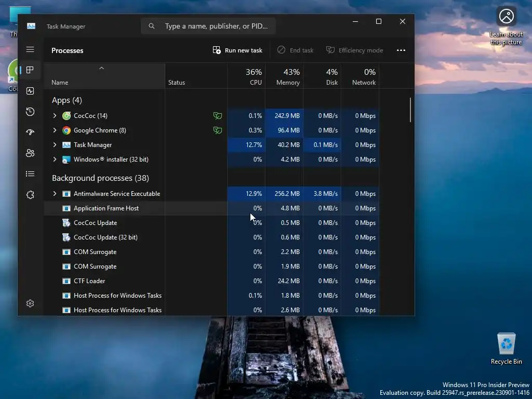
Task: Focus the name, publisher, or PID search box
Action: pyautogui.click(x=208, y=26)
